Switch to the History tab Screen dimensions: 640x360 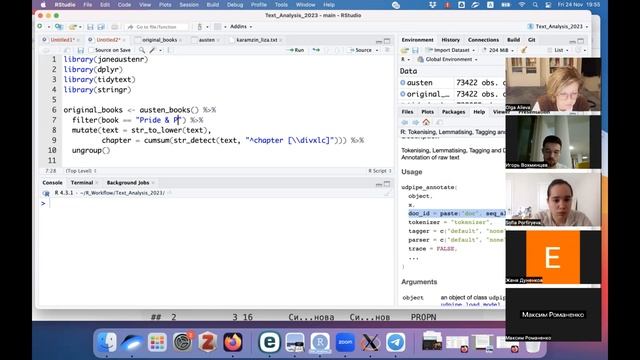pyautogui.click(x=451, y=40)
